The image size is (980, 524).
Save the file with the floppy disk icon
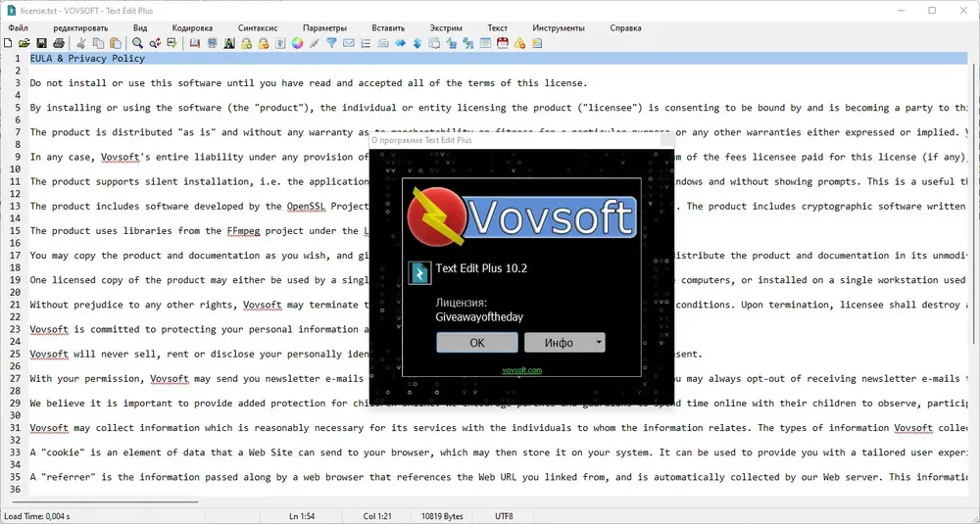(x=41, y=43)
